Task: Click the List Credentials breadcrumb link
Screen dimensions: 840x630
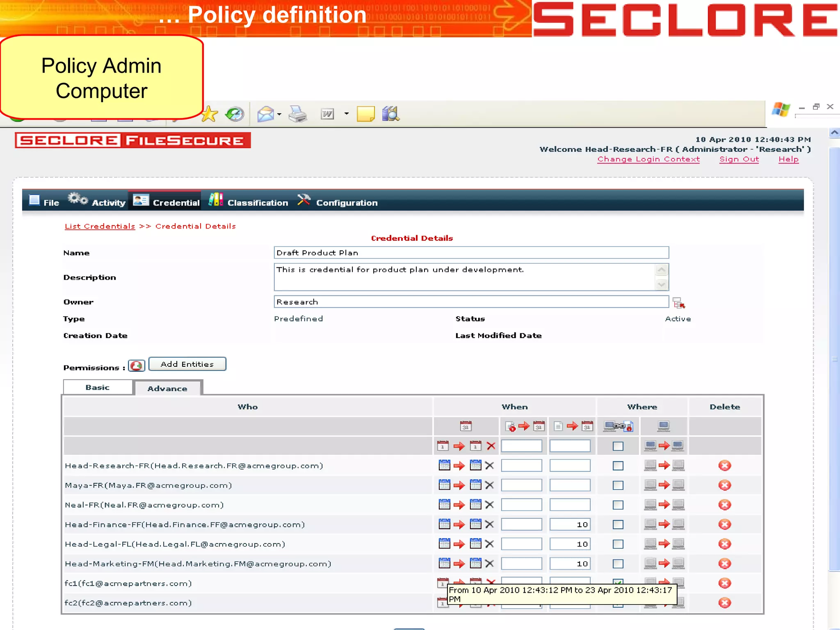Action: pyautogui.click(x=100, y=226)
